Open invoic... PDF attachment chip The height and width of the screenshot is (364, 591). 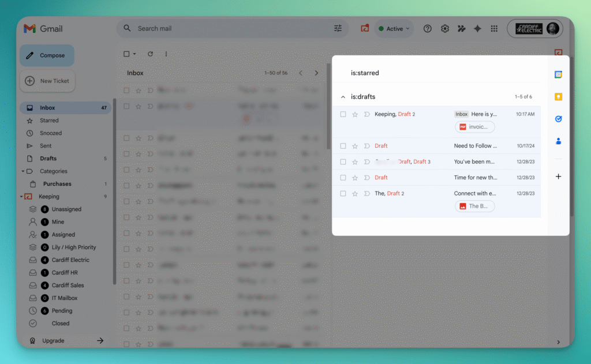474,127
